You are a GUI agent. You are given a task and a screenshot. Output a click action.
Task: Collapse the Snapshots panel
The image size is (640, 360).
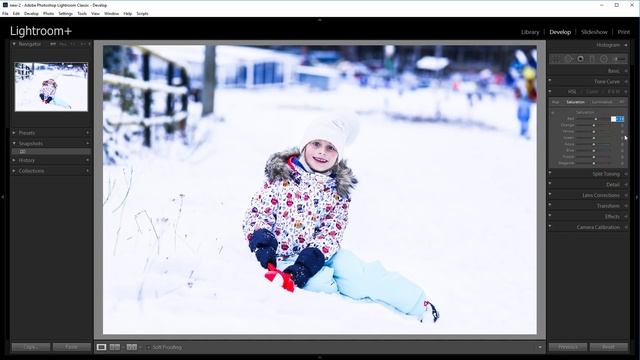pos(14,143)
